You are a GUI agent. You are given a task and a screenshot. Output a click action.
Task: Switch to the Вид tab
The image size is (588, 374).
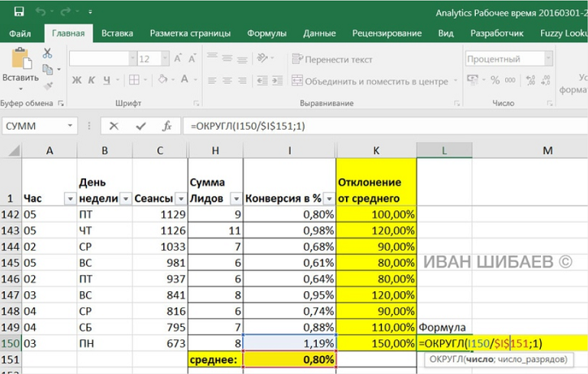[x=446, y=33]
